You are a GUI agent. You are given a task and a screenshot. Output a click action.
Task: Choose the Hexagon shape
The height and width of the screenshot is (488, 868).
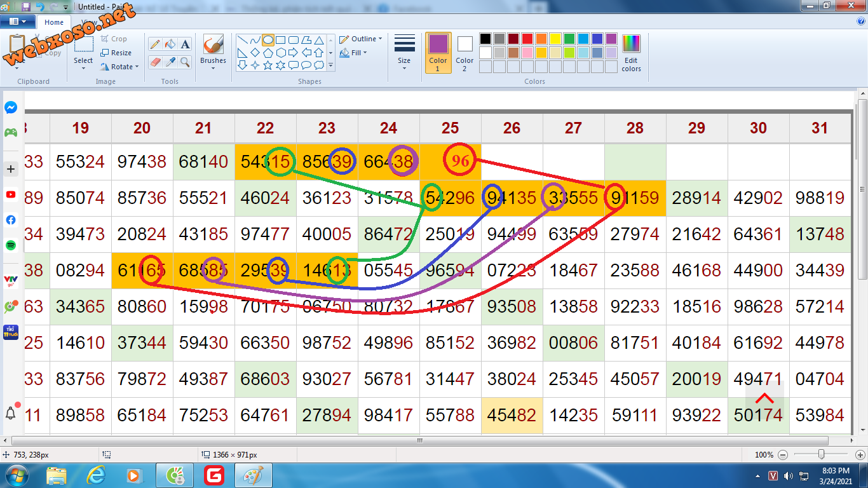tap(281, 53)
